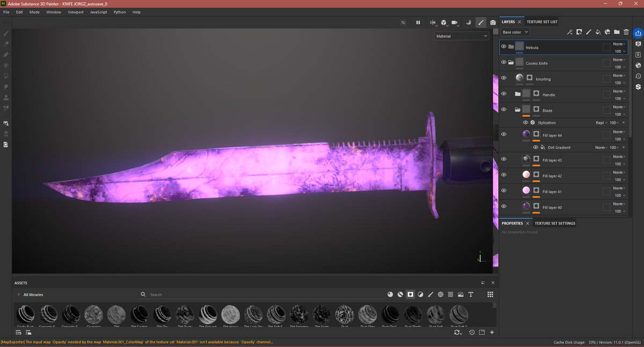
Task: Toggle visibility of knurling layer
Action: [503, 78]
